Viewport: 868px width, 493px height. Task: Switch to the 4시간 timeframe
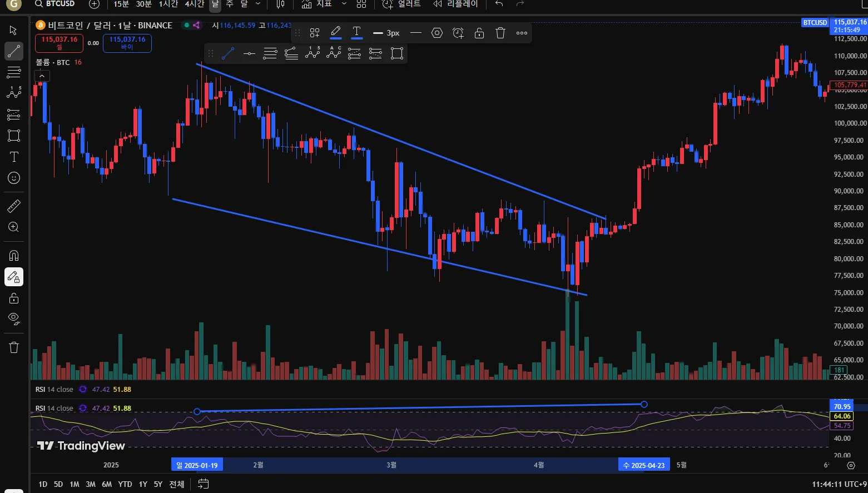195,4
